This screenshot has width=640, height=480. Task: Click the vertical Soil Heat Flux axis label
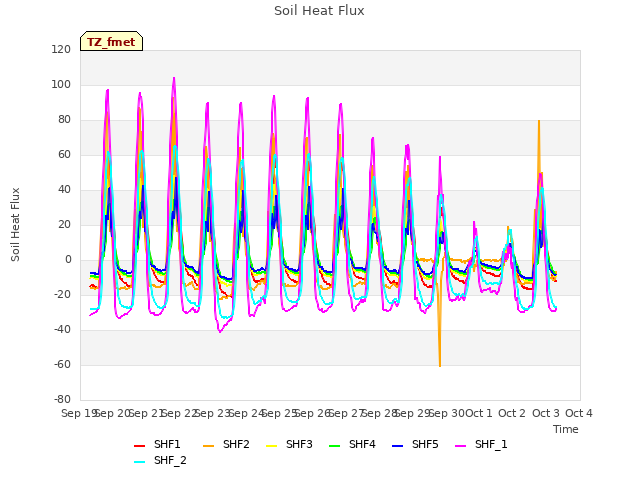pyautogui.click(x=15, y=224)
